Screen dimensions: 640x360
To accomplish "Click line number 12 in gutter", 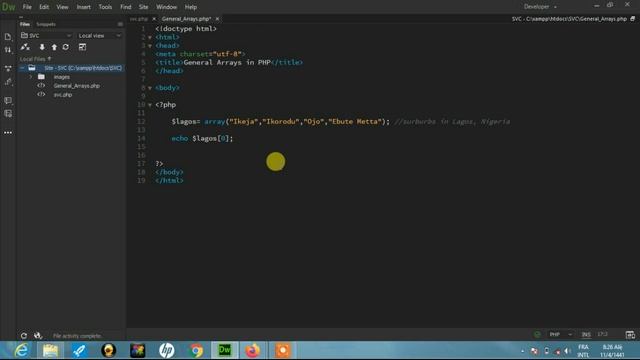I will coord(141,122).
